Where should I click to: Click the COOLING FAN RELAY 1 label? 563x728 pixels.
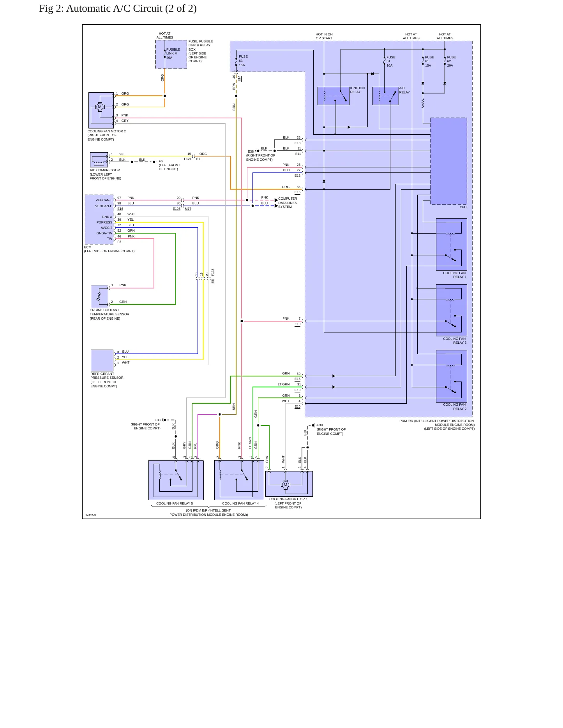(454, 275)
